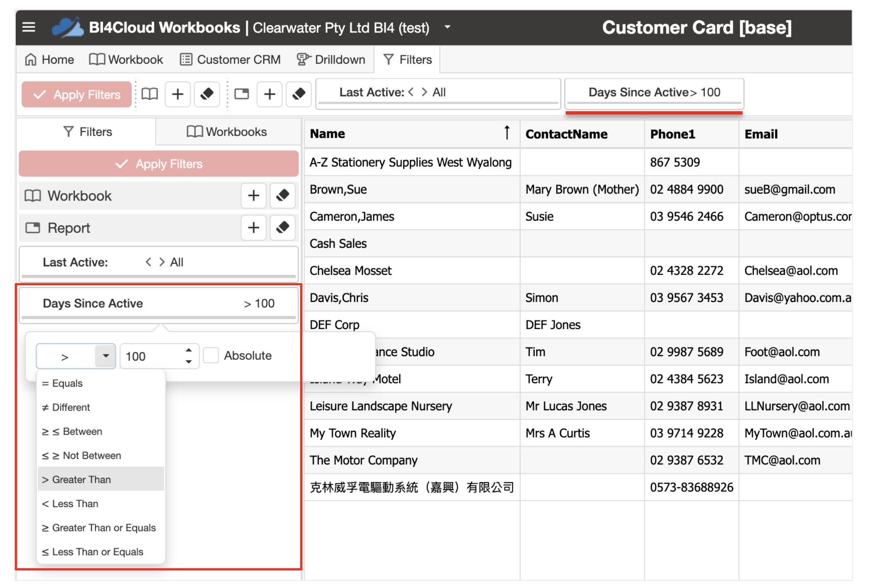Switch to Customer CRM tab

[230, 60]
